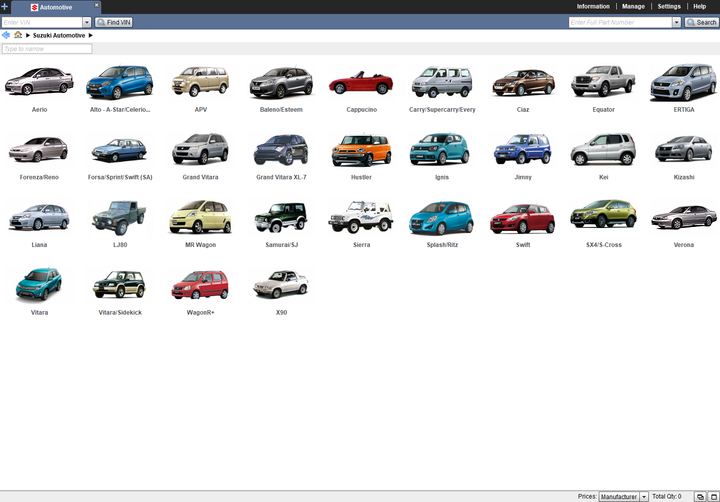Open the Verona sedan image
720x502 pixels.
(x=684, y=217)
